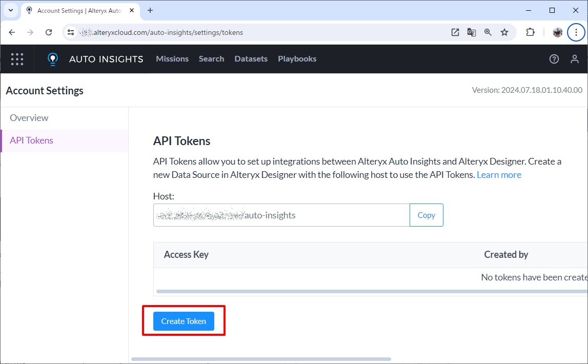
Task: Click the zoom magnifier icon in address bar
Action: click(488, 32)
